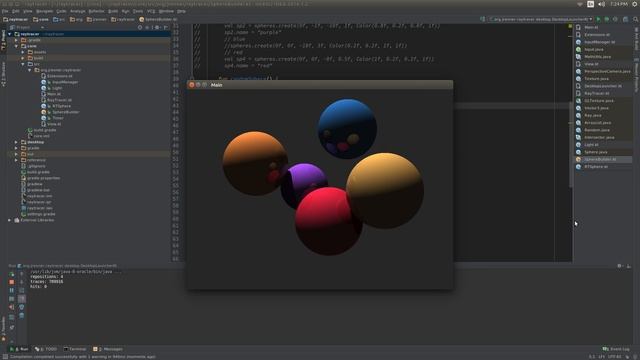Click the raytracer root breadcrumb
The image size is (640, 360).
[x=16, y=19]
